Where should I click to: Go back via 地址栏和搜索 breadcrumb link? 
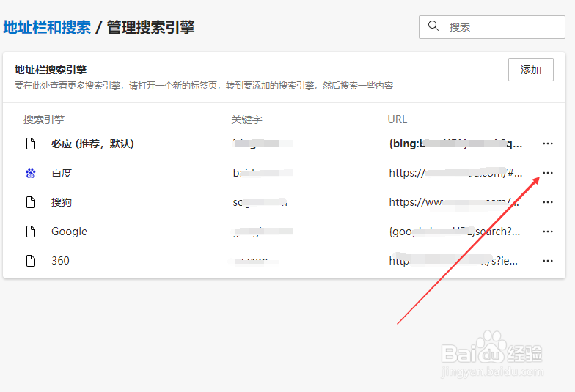(x=47, y=28)
